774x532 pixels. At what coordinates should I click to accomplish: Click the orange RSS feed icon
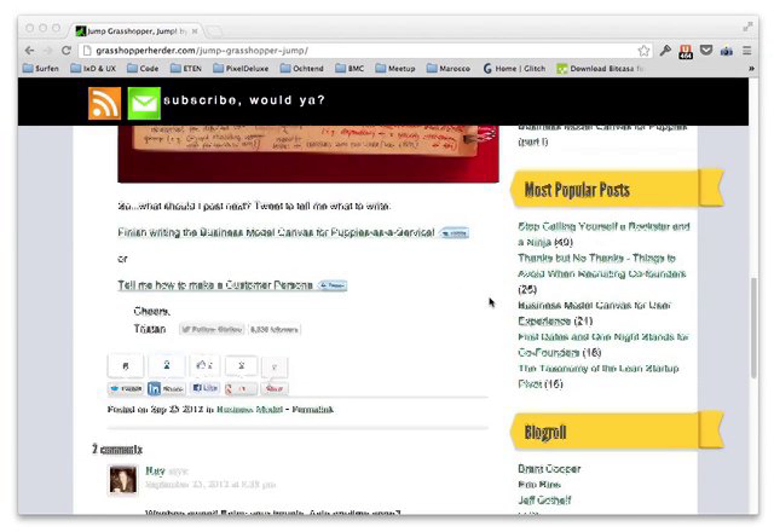[104, 103]
